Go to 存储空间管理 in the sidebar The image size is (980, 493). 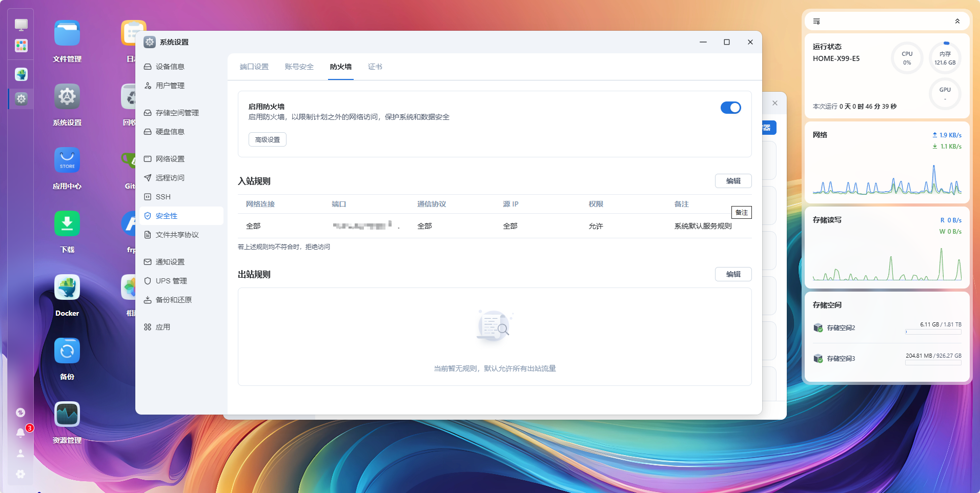(x=181, y=113)
